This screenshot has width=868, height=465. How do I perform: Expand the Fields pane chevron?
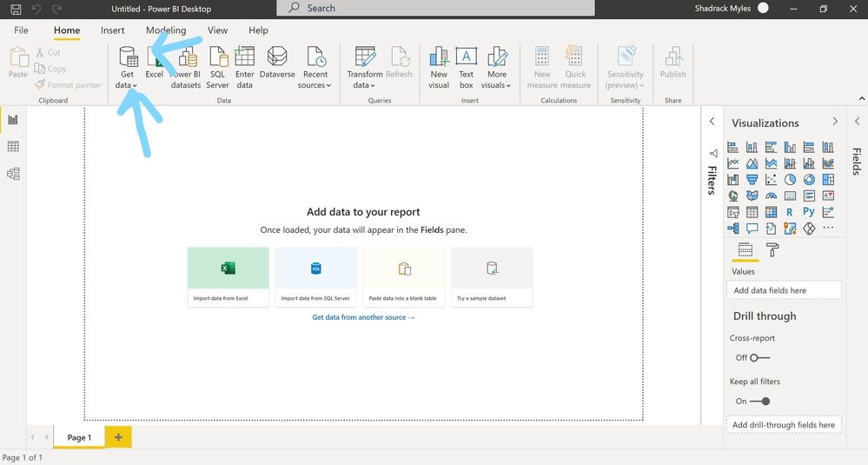857,121
